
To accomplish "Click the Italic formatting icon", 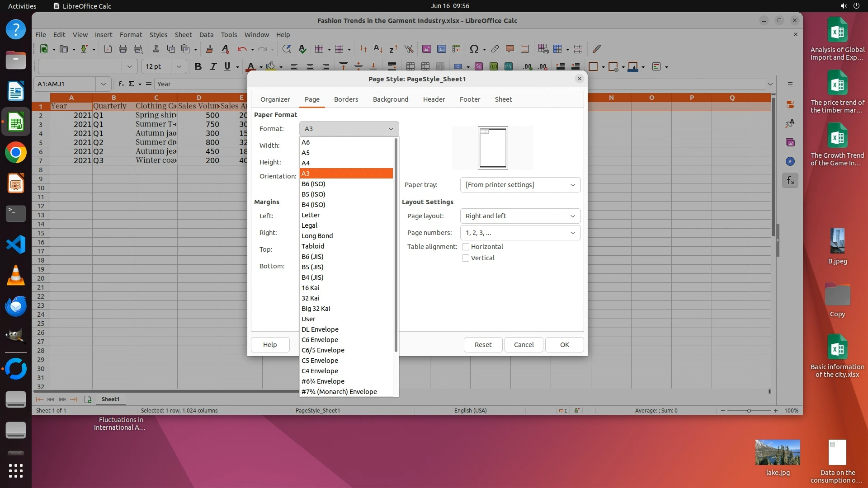I will (212, 66).
